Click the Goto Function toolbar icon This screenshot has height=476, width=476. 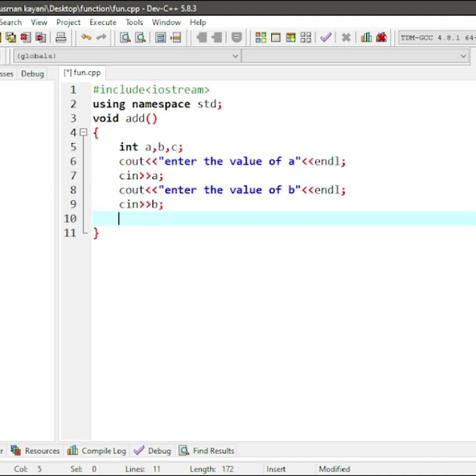160,38
